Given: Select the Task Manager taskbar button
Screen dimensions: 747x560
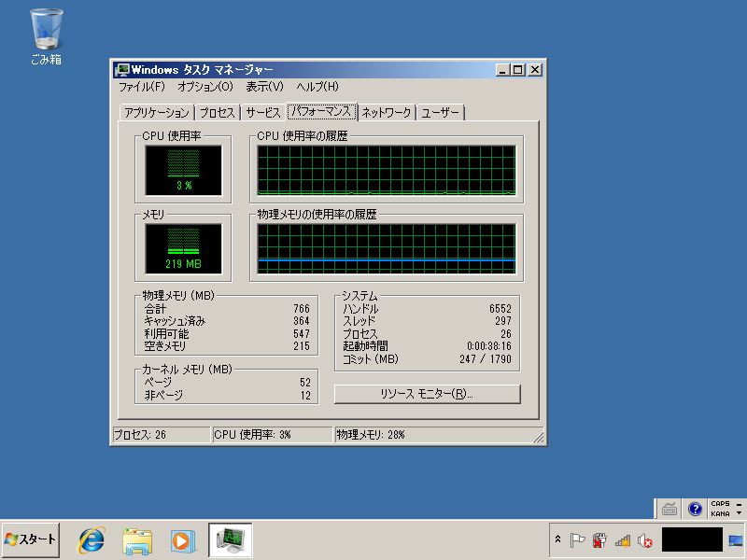Looking at the screenshot, I should pos(230,539).
